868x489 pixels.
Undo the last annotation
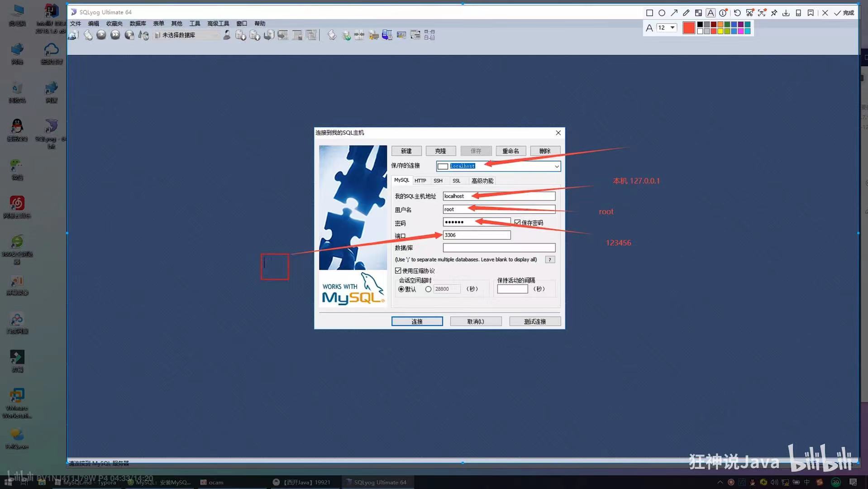(x=737, y=13)
